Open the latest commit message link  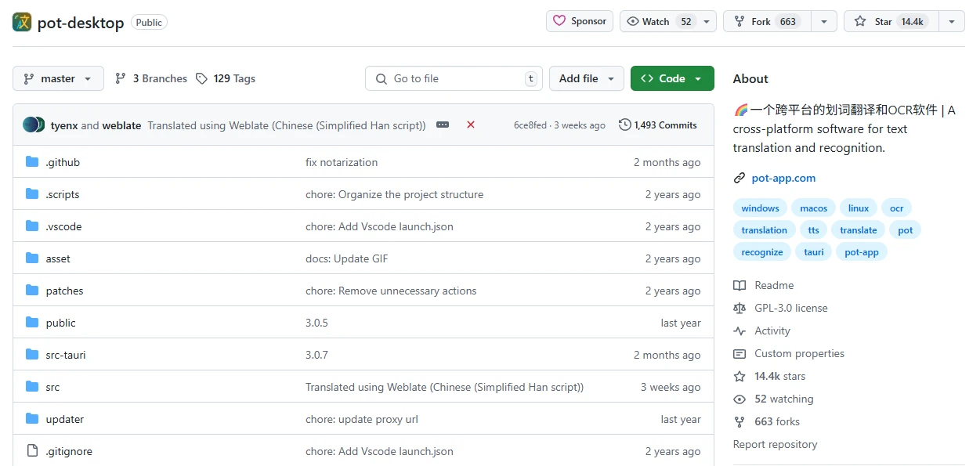pyautogui.click(x=287, y=125)
